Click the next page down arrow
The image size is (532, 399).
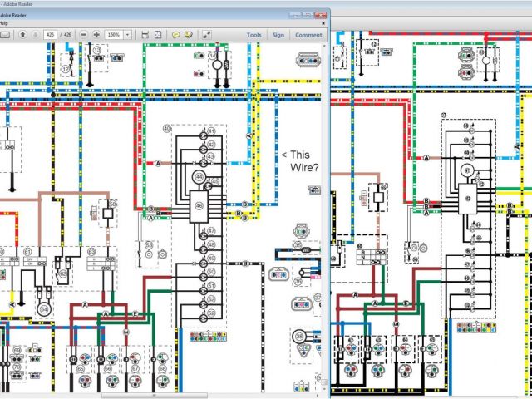pos(36,35)
